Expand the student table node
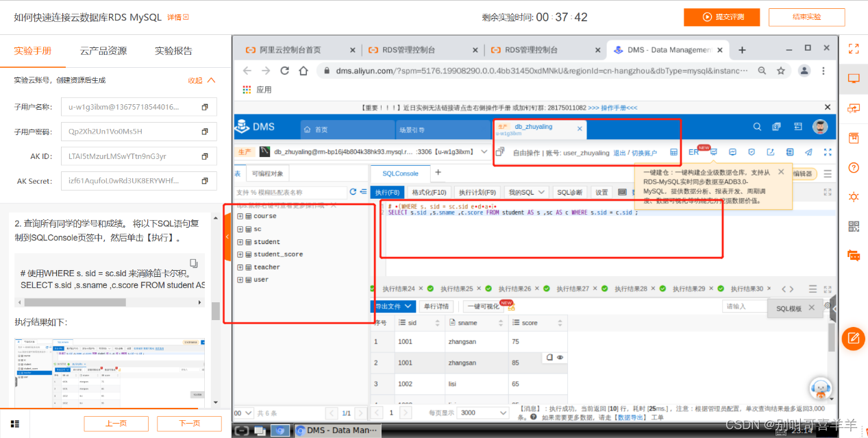The image size is (868, 438). click(240, 241)
